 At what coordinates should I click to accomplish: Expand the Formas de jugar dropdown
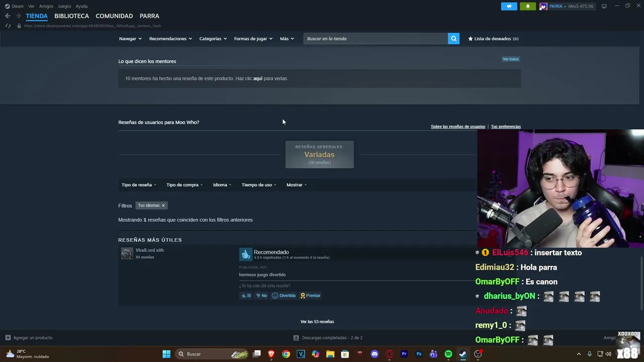coord(253,39)
